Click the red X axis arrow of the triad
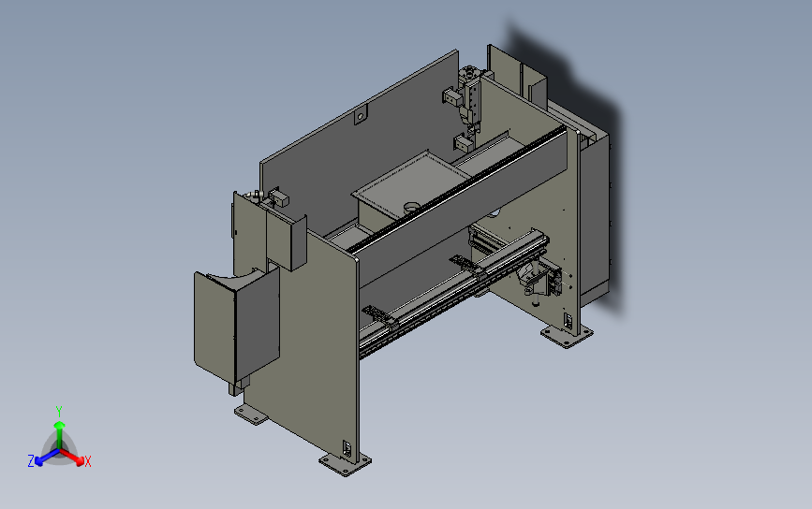This screenshot has height=509, width=812. [x=73, y=457]
